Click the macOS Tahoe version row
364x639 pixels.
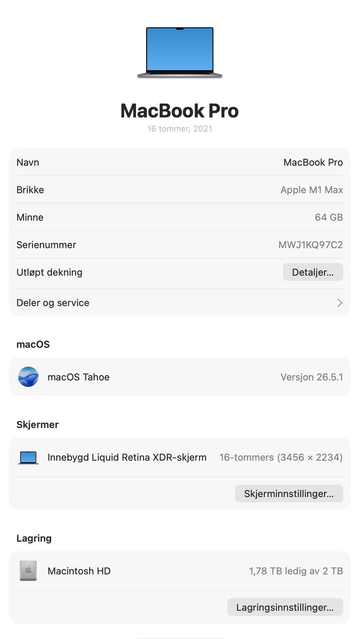point(180,377)
